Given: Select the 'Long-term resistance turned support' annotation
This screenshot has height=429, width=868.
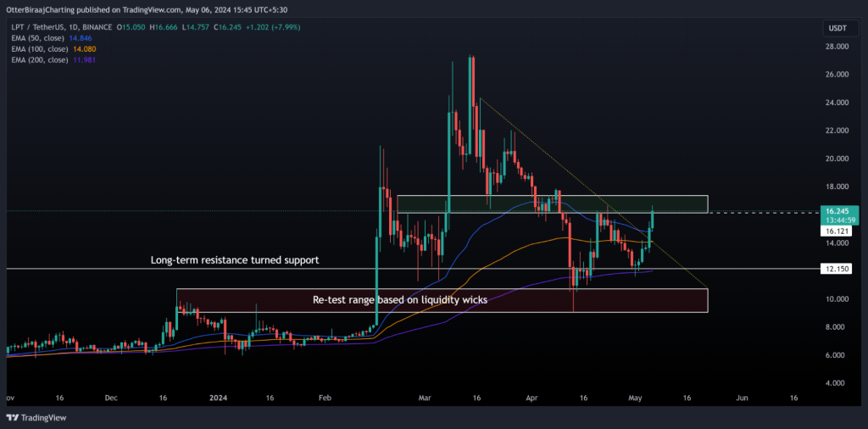Looking at the screenshot, I should coord(235,260).
